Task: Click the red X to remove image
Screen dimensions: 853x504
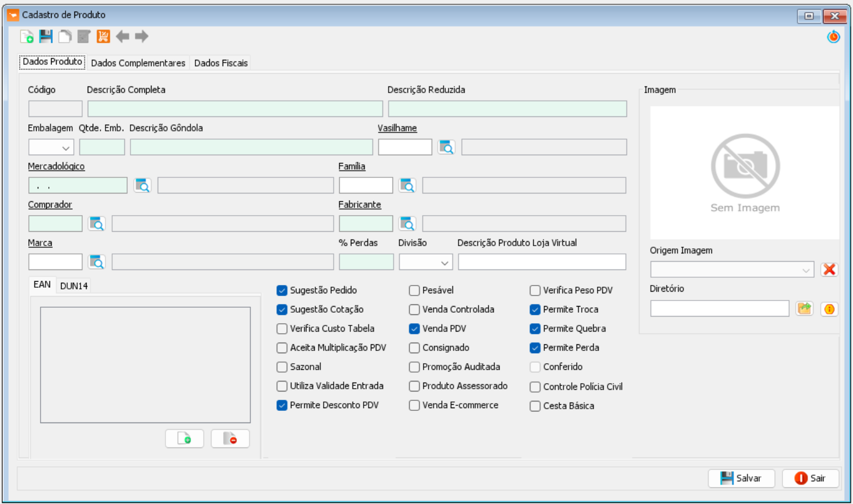Action: point(829,269)
